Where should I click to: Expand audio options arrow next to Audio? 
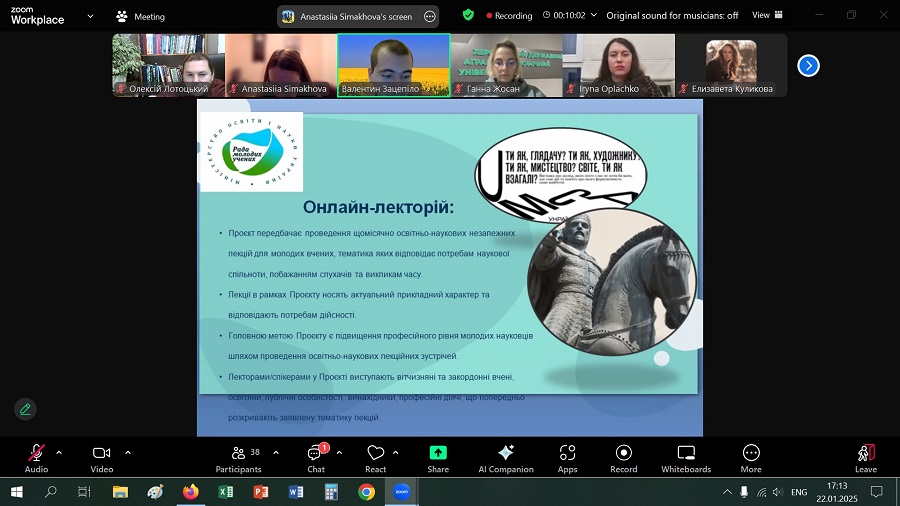(59, 452)
